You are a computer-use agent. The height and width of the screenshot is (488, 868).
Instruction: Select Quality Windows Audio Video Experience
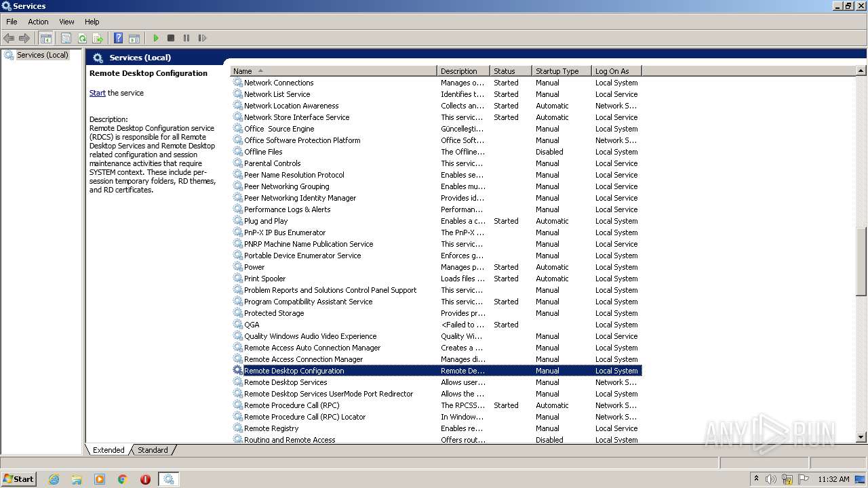point(436,336)
